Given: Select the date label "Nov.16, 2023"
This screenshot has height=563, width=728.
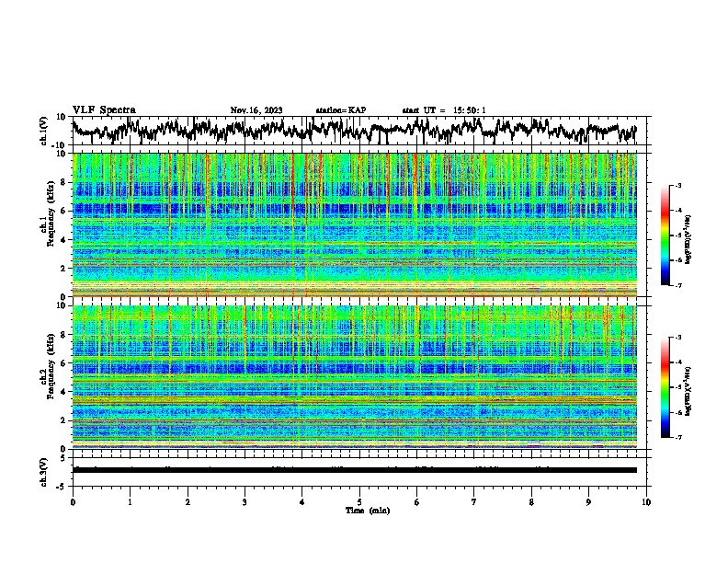Looking at the screenshot, I should pos(256,110).
